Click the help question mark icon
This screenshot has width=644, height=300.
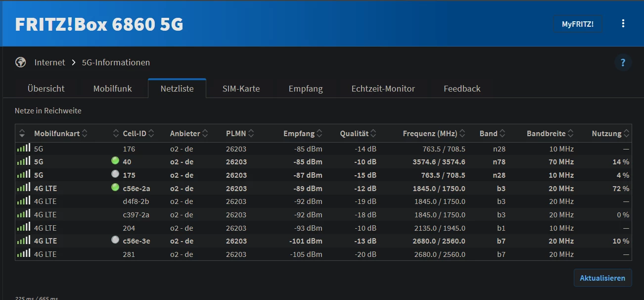click(x=623, y=63)
